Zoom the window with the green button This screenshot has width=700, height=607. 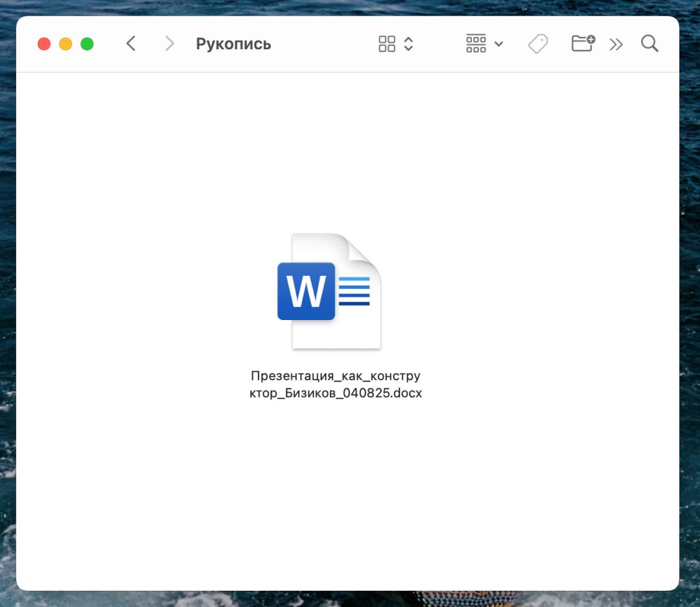click(87, 44)
